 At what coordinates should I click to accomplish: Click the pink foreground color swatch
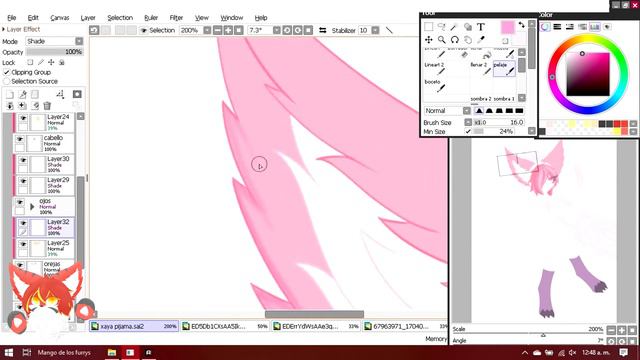(x=508, y=28)
